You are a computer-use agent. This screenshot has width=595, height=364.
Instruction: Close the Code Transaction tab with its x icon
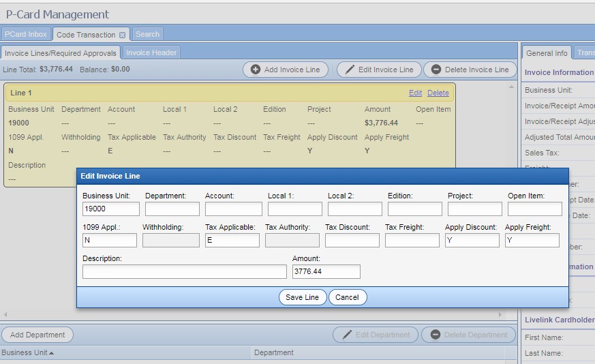[122, 35]
